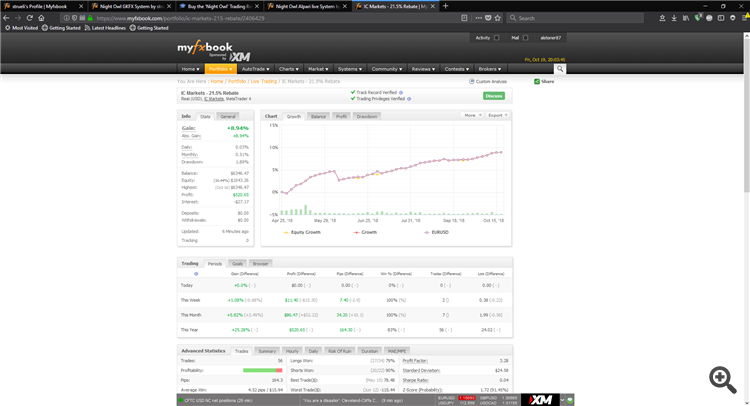This screenshot has height=406, width=750.
Task: Expand the Community nav dropdown
Action: click(387, 69)
